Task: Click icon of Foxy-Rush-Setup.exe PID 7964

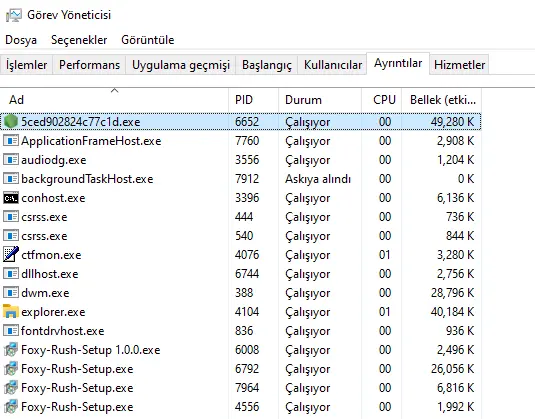Action: 11,388
